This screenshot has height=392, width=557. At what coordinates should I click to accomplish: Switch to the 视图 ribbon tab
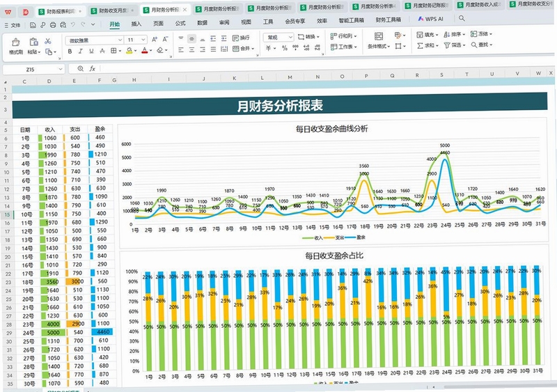[246, 22]
